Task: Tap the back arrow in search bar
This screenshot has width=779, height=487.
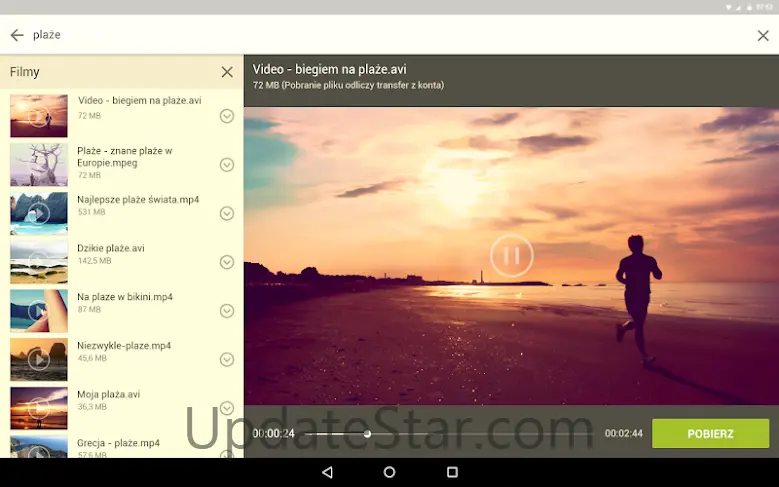Action: [x=17, y=35]
